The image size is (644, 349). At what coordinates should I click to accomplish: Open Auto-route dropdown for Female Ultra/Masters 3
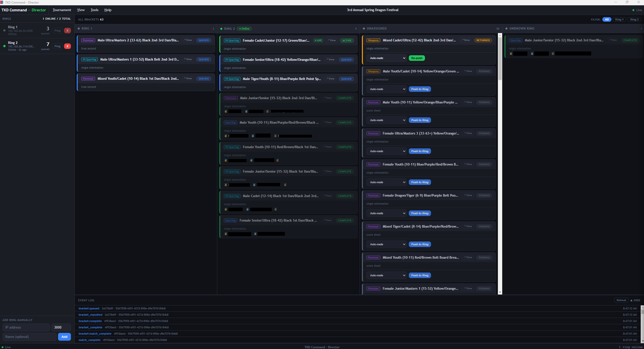point(386,151)
